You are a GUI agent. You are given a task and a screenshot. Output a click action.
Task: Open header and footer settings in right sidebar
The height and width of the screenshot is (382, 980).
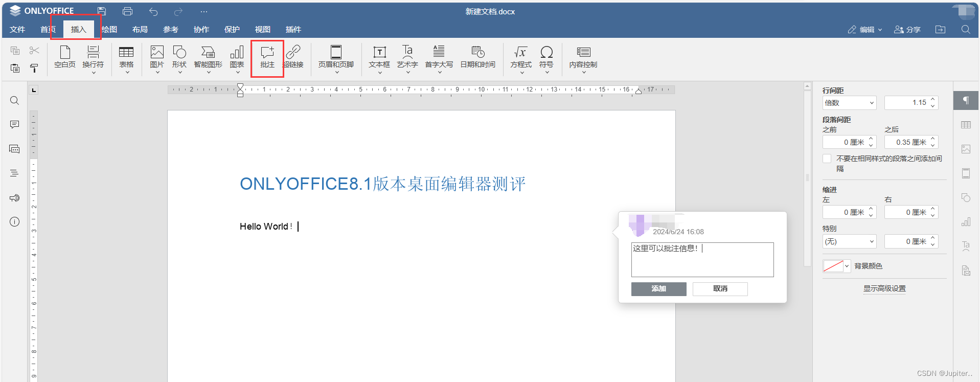tap(966, 173)
